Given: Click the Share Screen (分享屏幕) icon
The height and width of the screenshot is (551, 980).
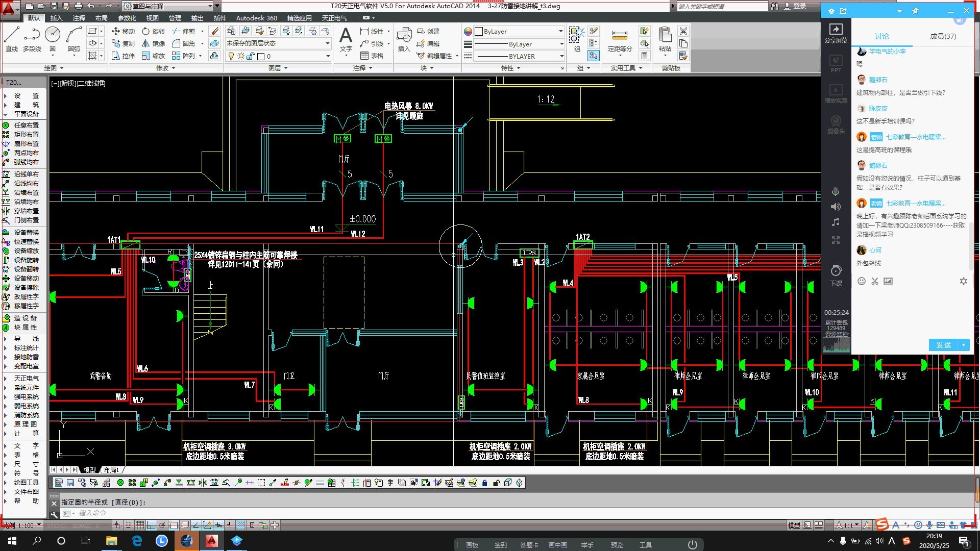Looking at the screenshot, I should (836, 33).
